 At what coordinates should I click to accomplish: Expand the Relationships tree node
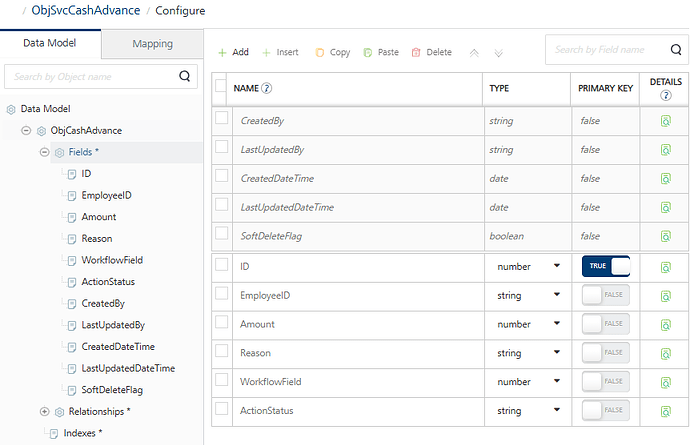(x=44, y=411)
